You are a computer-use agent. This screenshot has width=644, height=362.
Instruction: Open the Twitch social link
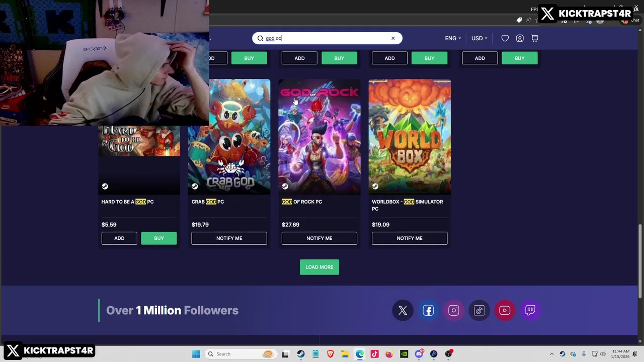(530, 310)
